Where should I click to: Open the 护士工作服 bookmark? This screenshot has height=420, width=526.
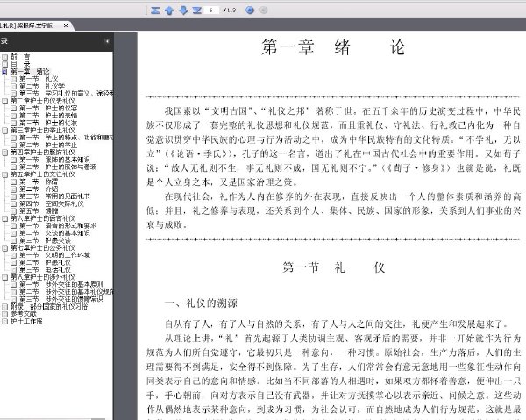tap(26, 322)
